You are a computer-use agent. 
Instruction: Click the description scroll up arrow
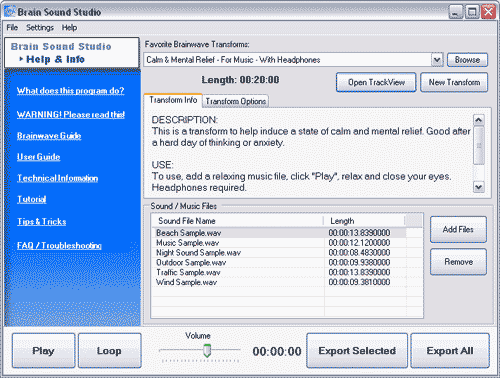point(479,120)
